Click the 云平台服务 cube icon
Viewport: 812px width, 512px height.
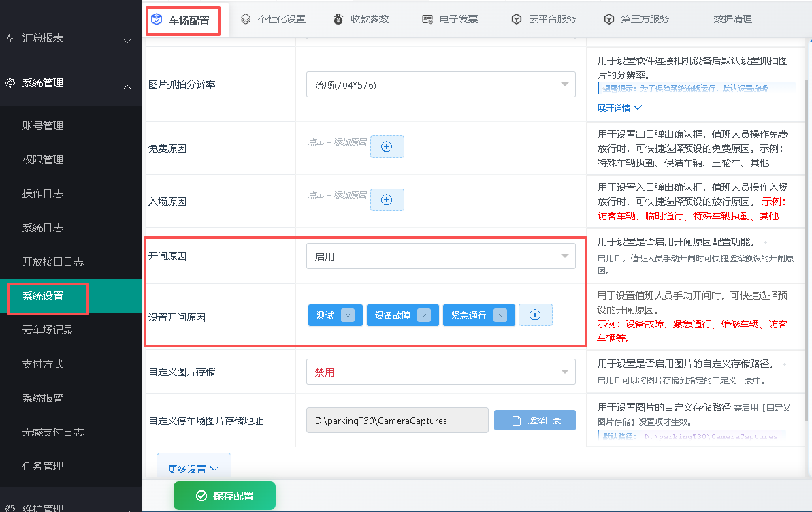click(x=517, y=19)
